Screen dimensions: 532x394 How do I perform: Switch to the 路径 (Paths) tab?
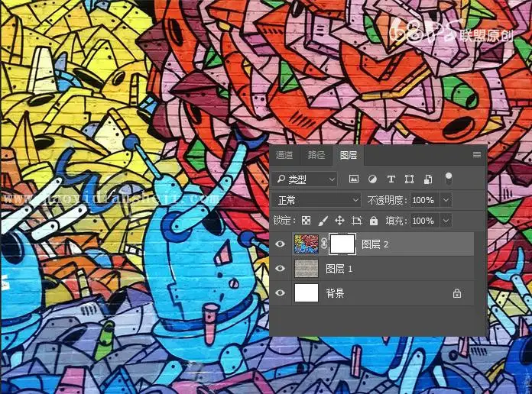[316, 155]
